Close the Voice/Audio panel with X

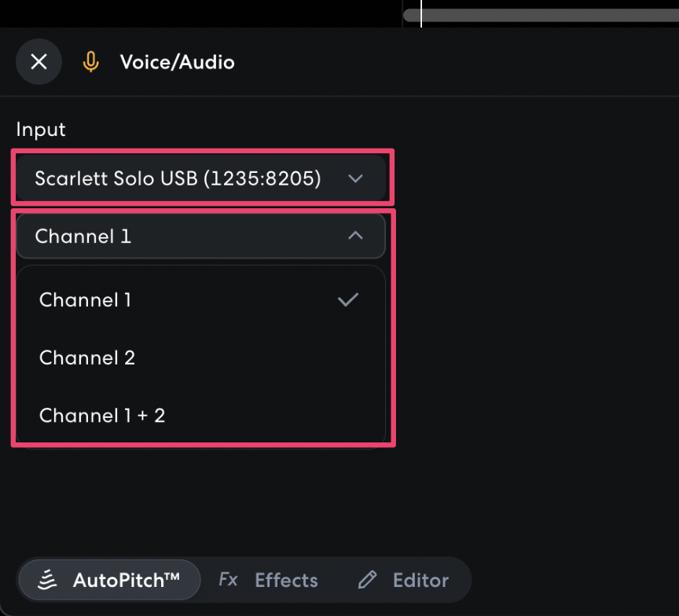39,61
